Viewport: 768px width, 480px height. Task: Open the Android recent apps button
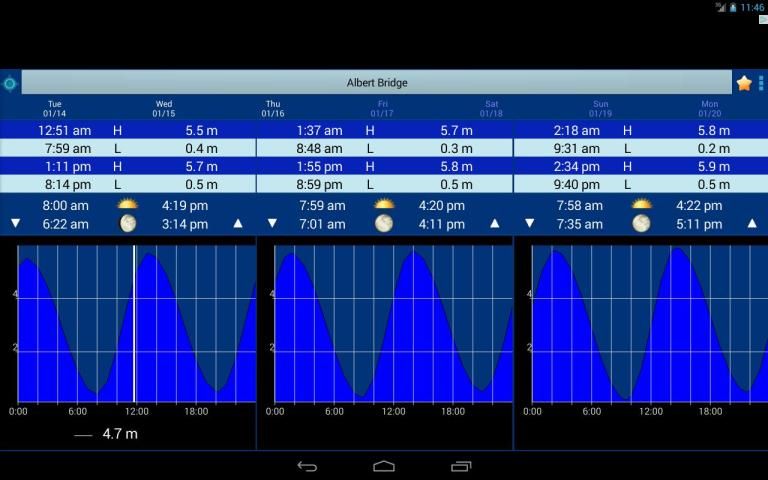461,466
